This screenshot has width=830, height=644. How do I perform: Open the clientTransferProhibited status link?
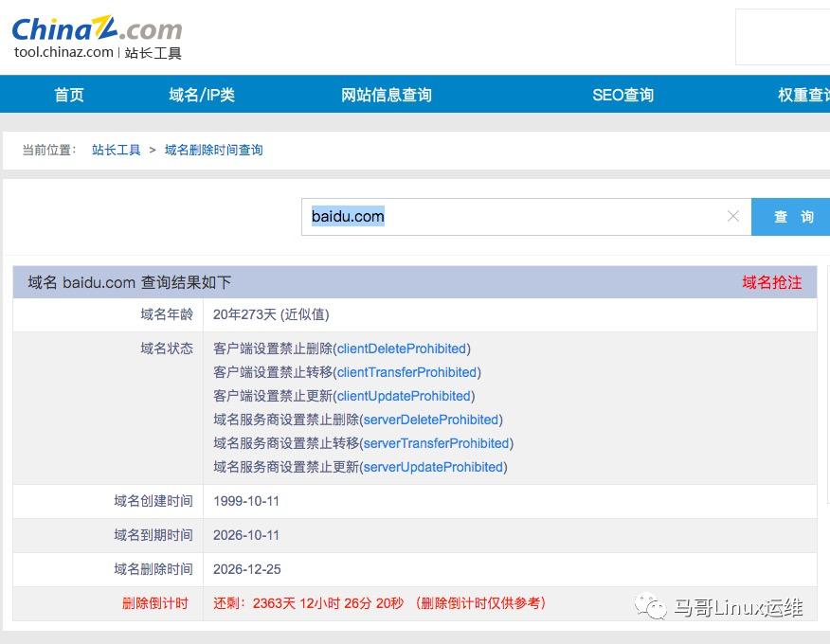pyautogui.click(x=407, y=372)
